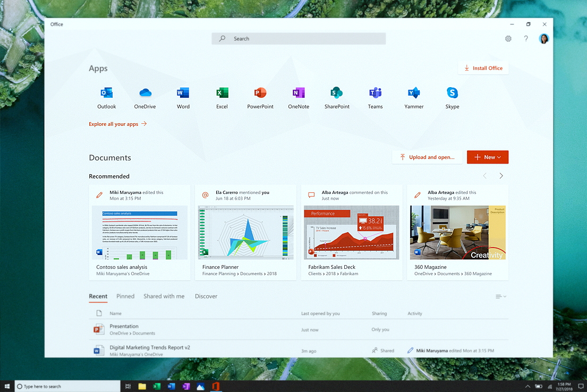Click the next arrow in Recommended carousel

pyautogui.click(x=501, y=175)
